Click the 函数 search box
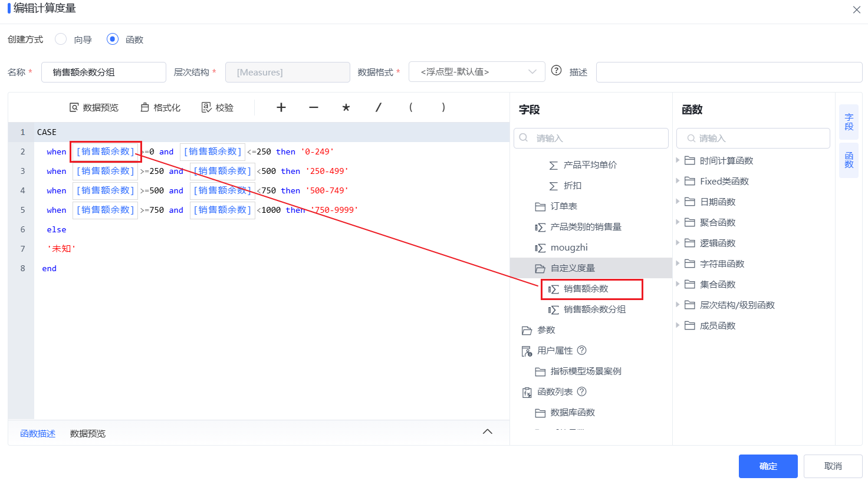Viewport: 868px width, 484px height. click(x=753, y=138)
